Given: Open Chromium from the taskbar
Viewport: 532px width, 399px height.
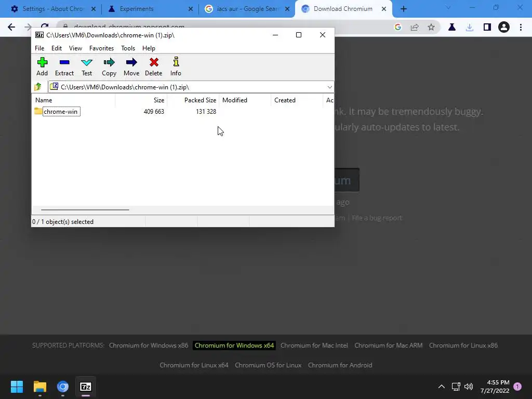Looking at the screenshot, I should (x=63, y=387).
